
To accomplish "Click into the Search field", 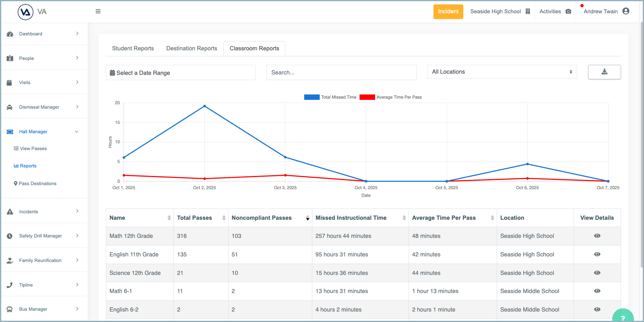I will coord(341,72).
